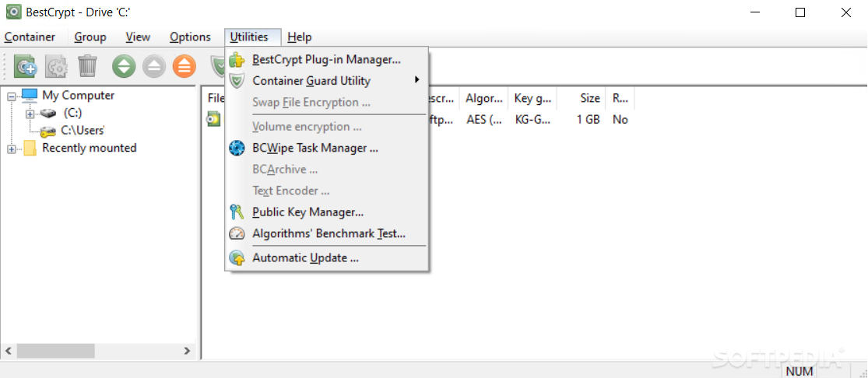Click the Recently mounted folder icon
The image size is (868, 378).
point(30,148)
